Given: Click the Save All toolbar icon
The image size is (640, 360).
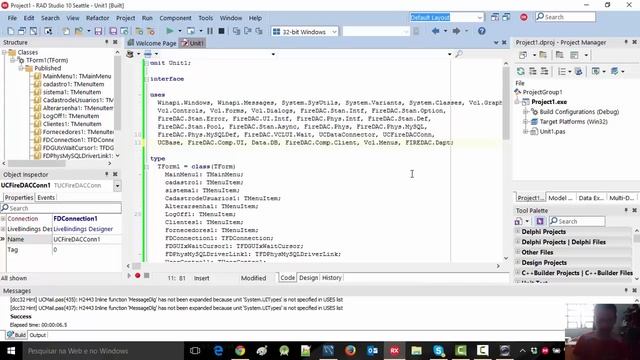Looking at the screenshot, I should [113, 31].
